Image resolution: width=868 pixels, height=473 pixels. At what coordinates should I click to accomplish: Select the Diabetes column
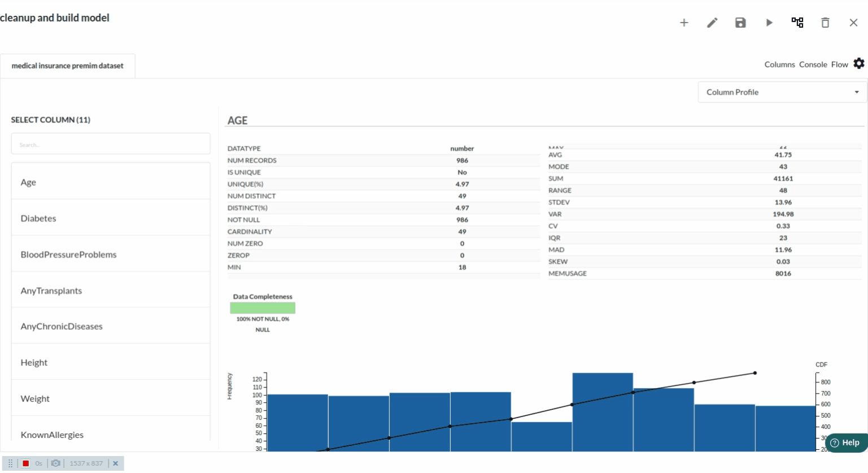(x=111, y=218)
